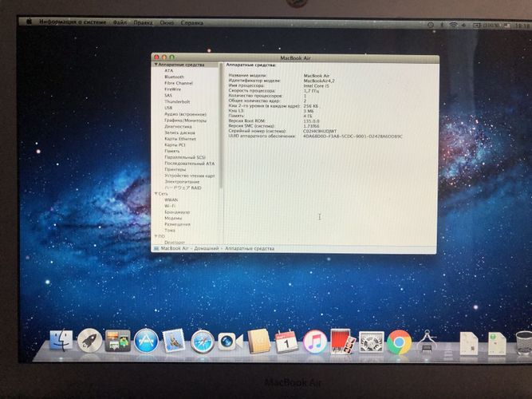This screenshot has width=532, height=399.
Task: Select "Аудио (встроенное)" in sidebar
Action: (x=185, y=114)
